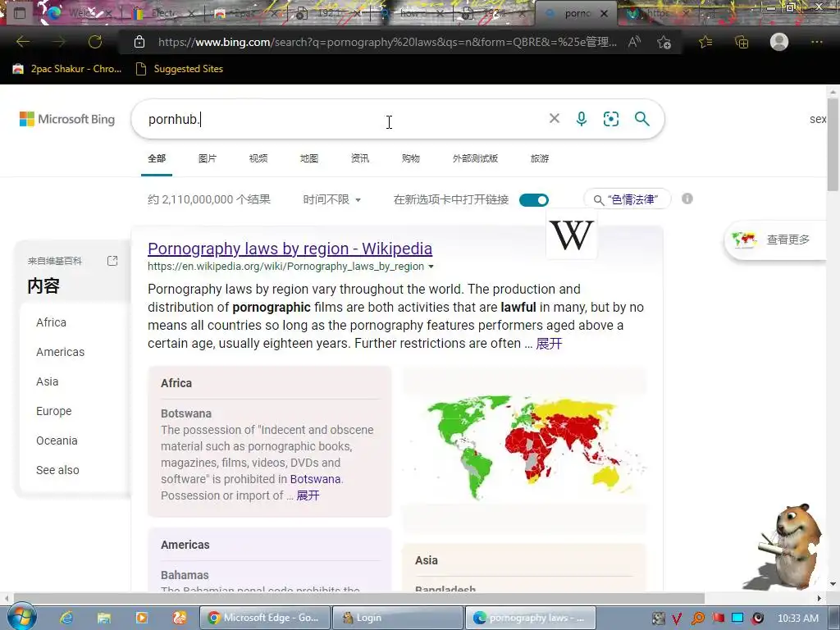
Task: Launch Internet Explorer from taskbar
Action: 66,618
